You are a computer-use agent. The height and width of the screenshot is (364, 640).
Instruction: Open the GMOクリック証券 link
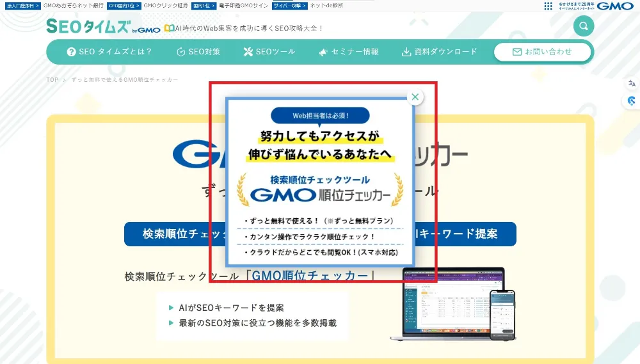166,6
